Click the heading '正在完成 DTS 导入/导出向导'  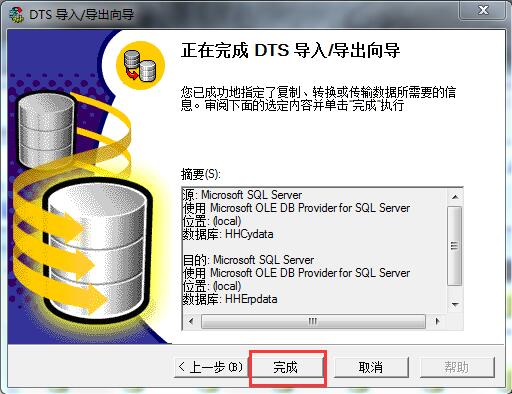(290, 51)
